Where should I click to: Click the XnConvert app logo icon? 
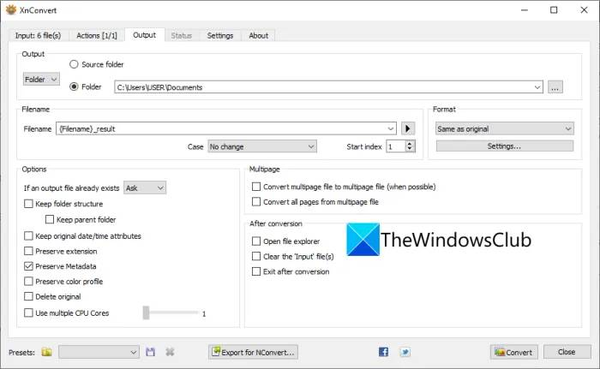(11, 10)
